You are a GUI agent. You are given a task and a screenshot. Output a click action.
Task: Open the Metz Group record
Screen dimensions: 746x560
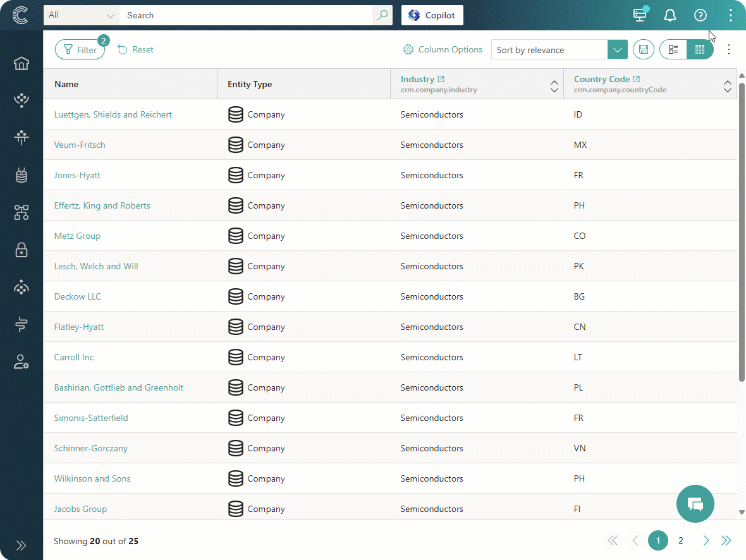click(x=77, y=236)
